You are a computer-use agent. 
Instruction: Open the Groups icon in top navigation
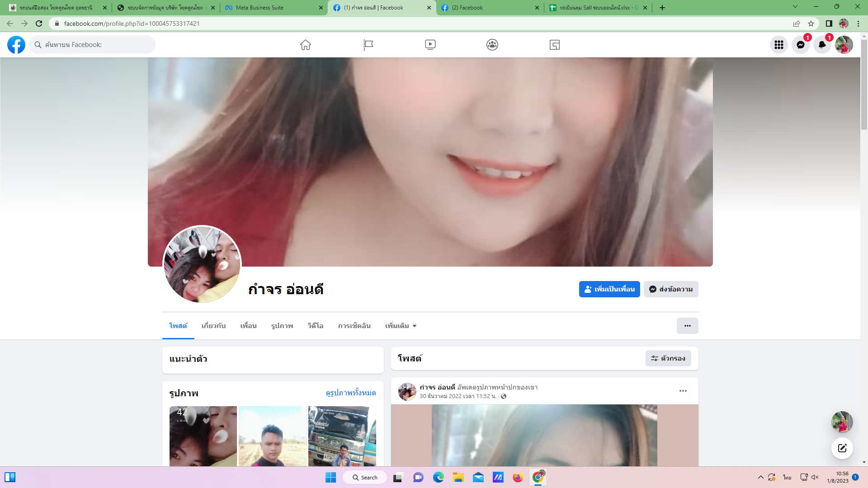coord(492,45)
